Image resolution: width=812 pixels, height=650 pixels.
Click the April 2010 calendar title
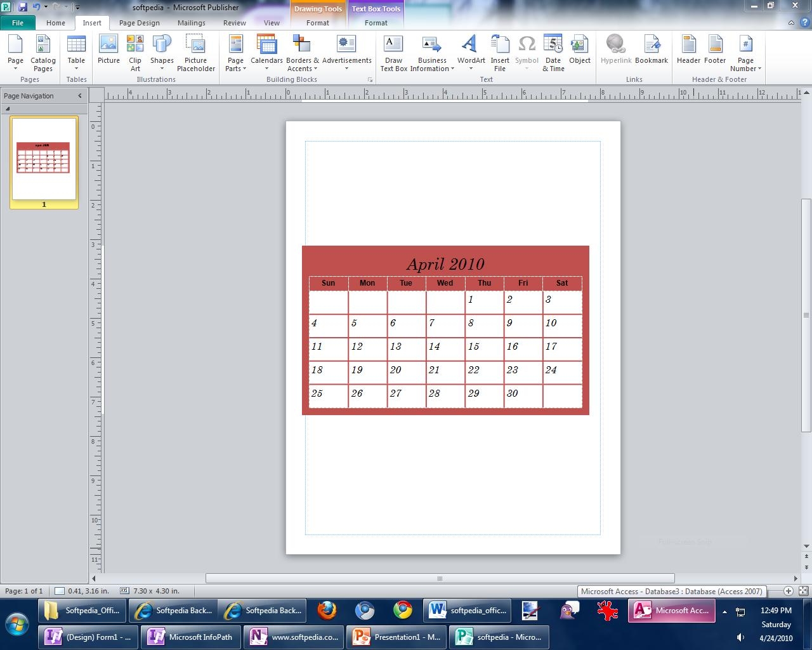[x=445, y=264]
